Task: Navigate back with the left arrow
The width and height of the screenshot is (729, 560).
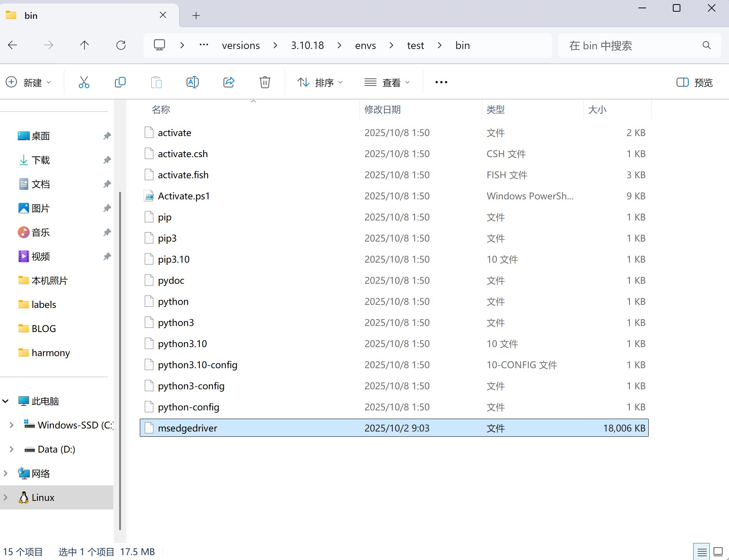Action: (x=12, y=45)
